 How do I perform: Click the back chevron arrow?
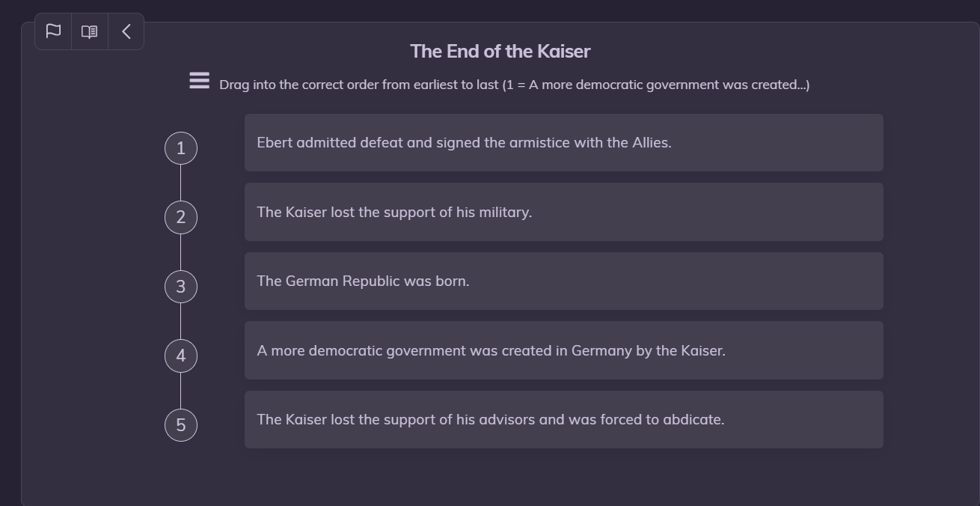point(126,31)
